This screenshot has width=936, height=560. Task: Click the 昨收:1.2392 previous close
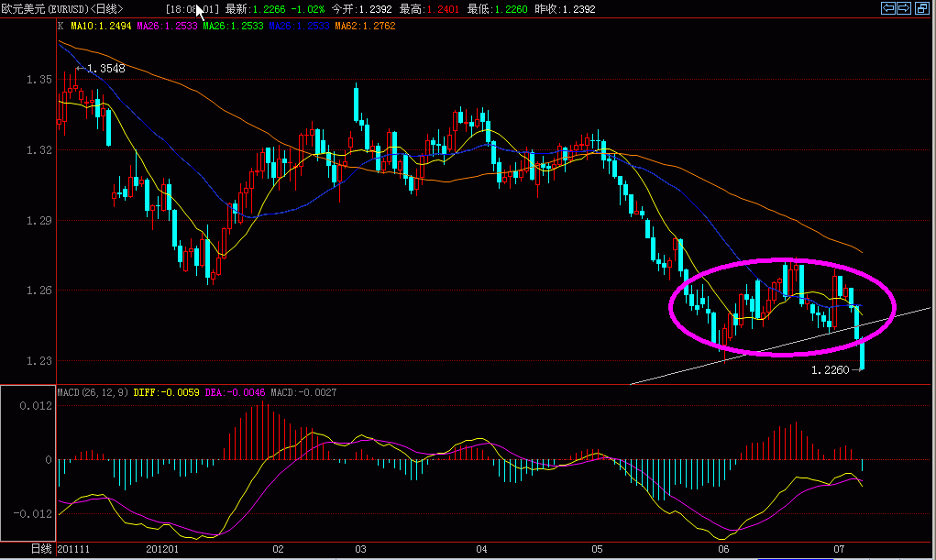(565, 9)
